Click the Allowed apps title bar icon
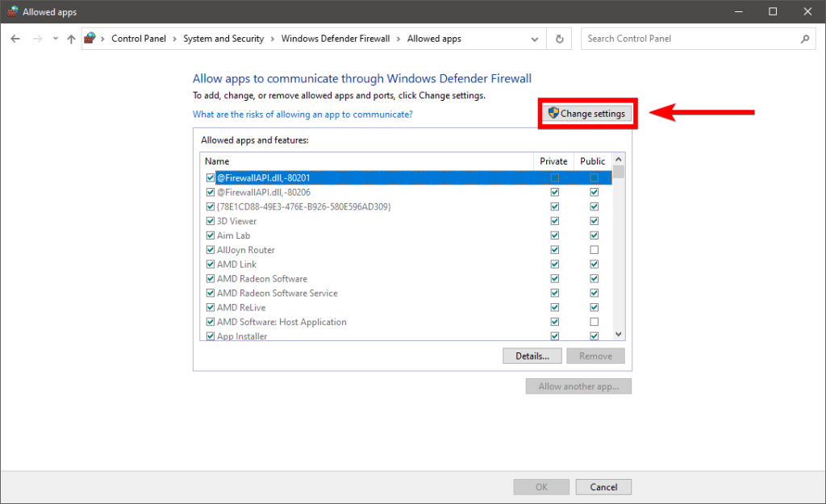Screen dimensions: 826x504 click(12, 11)
